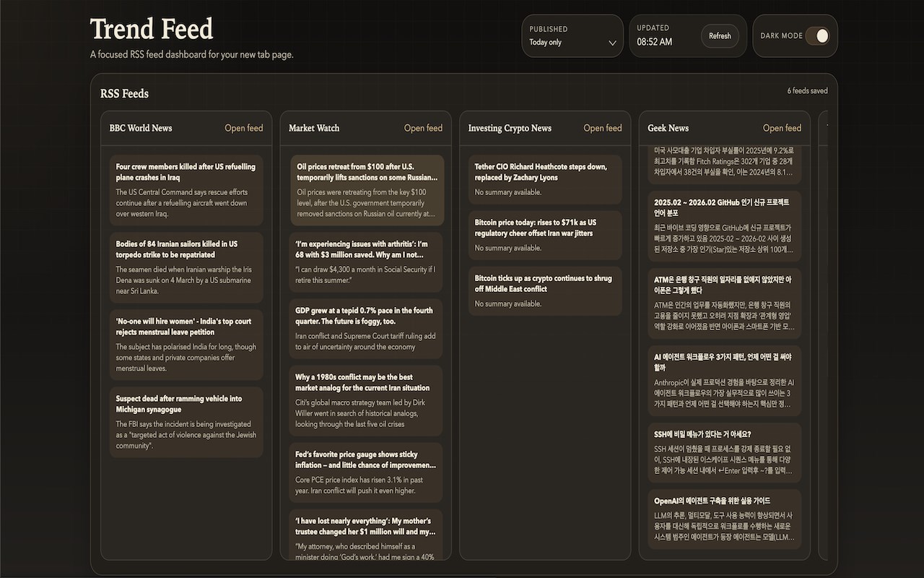This screenshot has width=924, height=578.
Task: Toggle the Dark Mode switch
Action: pos(817,36)
